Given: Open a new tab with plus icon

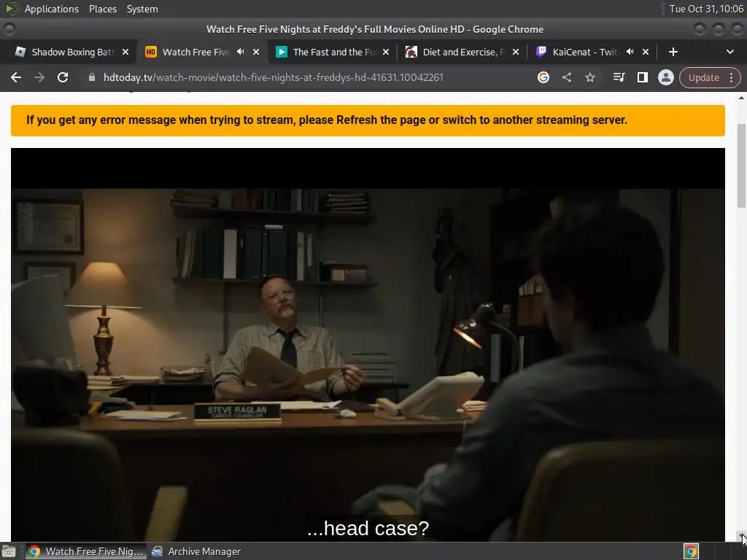Looking at the screenshot, I should pos(673,52).
